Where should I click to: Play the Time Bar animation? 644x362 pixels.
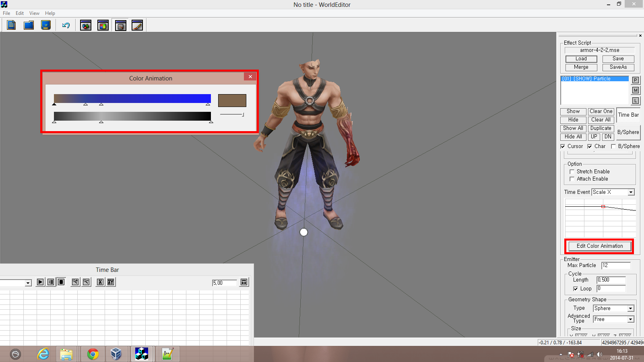[x=40, y=282]
